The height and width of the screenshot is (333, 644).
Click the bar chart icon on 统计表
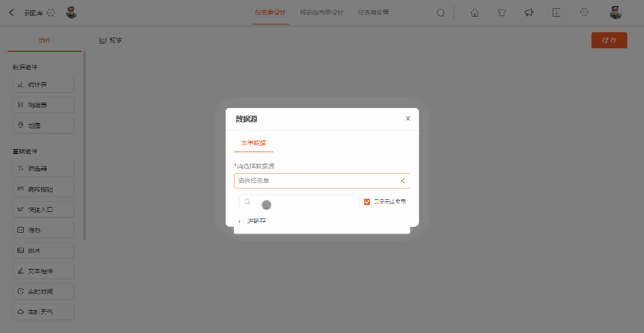coord(20,85)
